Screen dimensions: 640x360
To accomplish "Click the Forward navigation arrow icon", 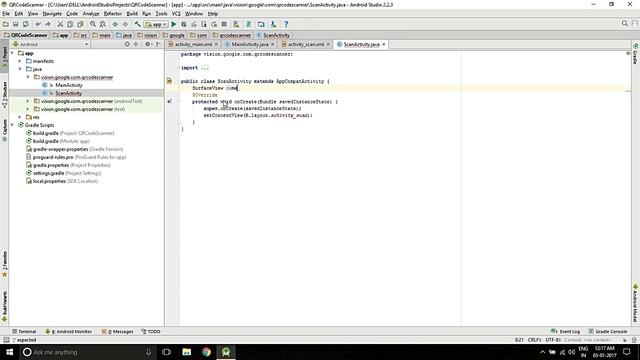I will click(x=125, y=24).
